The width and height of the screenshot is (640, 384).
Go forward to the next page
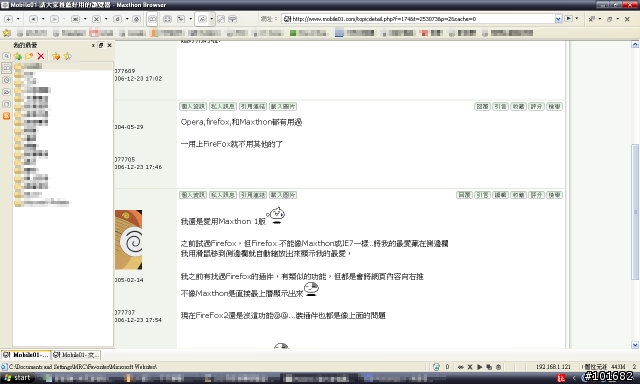(x=54, y=19)
